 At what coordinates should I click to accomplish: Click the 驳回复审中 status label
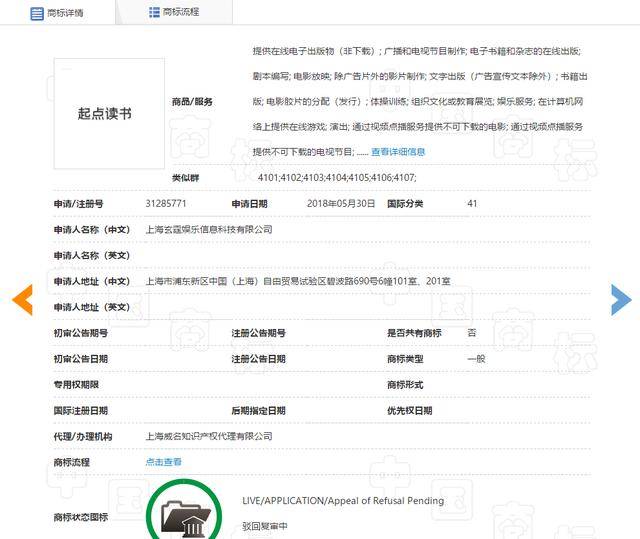pos(265,525)
